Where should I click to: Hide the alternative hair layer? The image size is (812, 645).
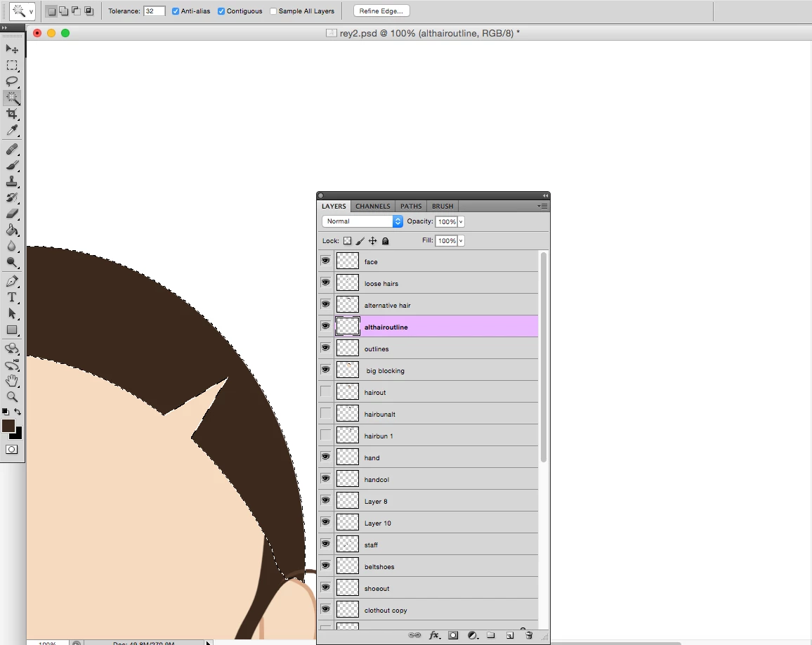(x=325, y=304)
